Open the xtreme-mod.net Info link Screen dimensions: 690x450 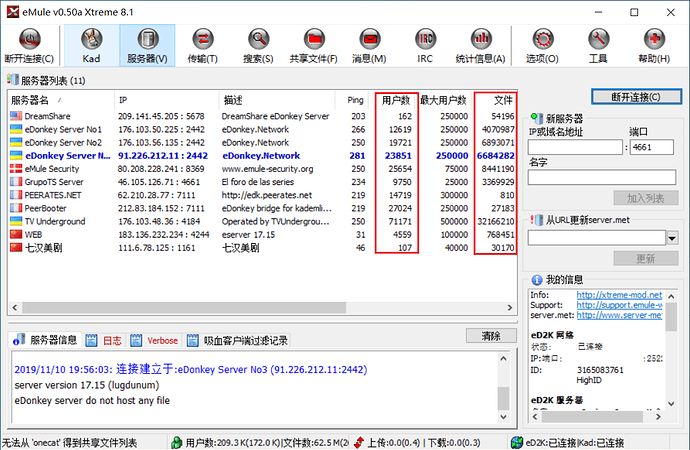[x=619, y=295]
